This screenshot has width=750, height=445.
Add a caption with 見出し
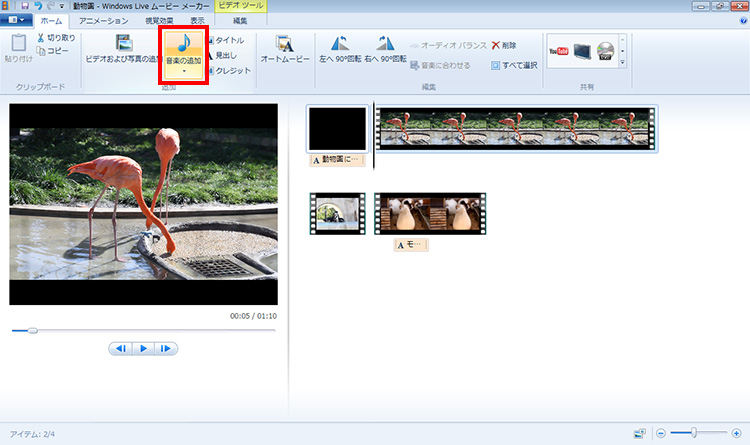pos(222,56)
